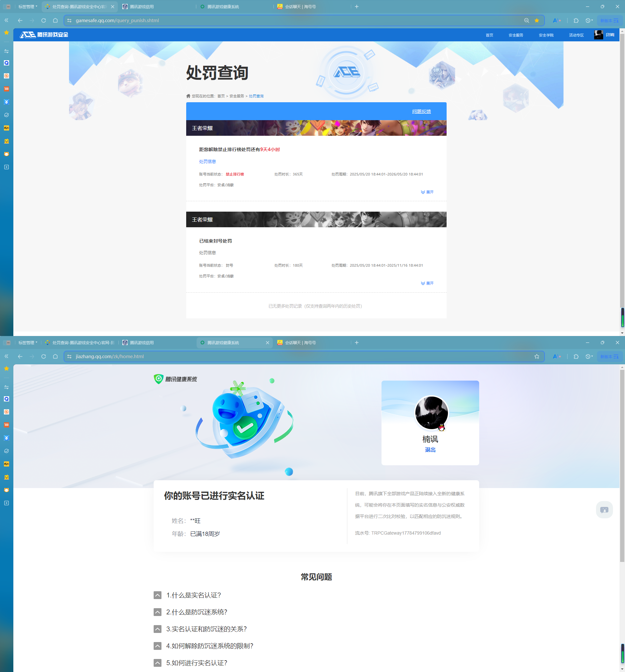The width and height of the screenshot is (625, 672).
Task: Switch to the 会话聊天 | 淘号号 tab in the top window
Action: pyautogui.click(x=312, y=7)
